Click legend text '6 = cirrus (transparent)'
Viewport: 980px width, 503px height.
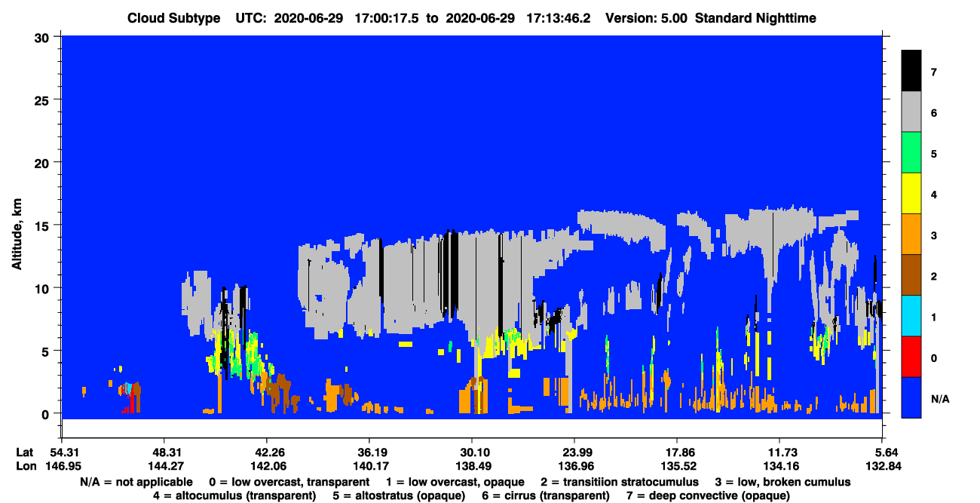click(547, 495)
